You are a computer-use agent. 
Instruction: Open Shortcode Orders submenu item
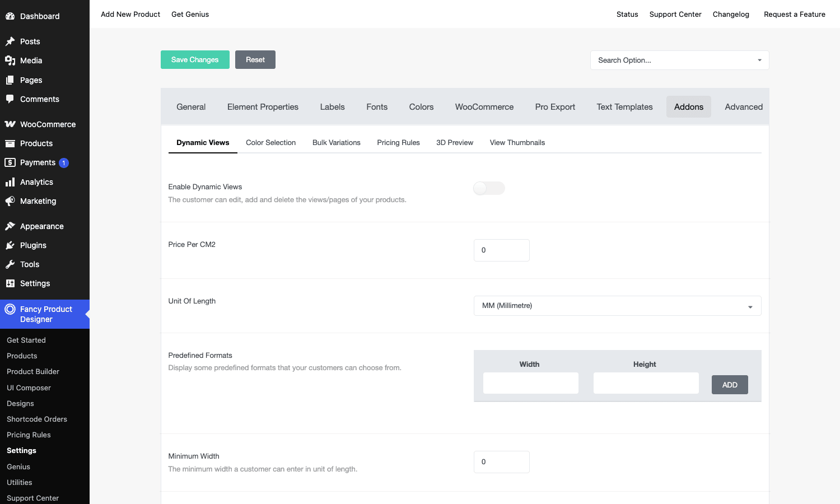(x=37, y=419)
